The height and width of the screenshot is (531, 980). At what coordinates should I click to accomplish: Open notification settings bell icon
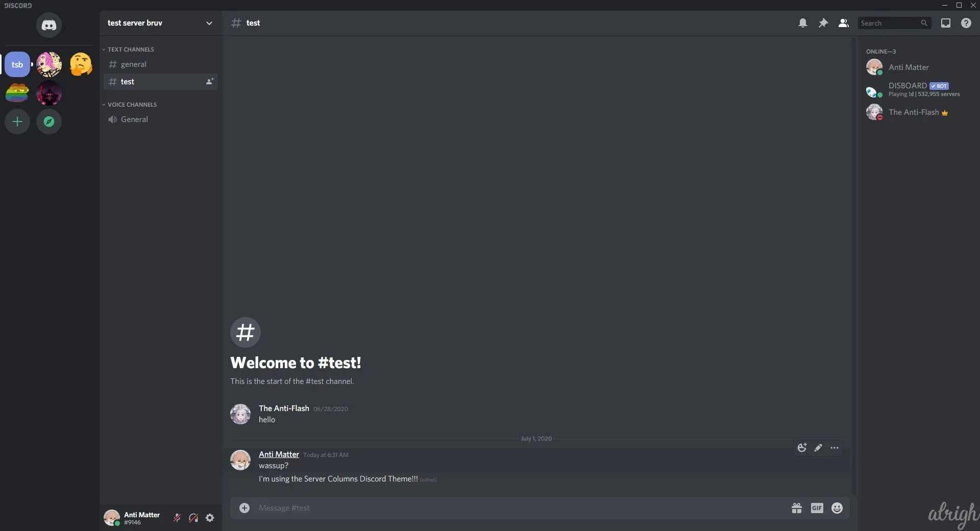803,23
